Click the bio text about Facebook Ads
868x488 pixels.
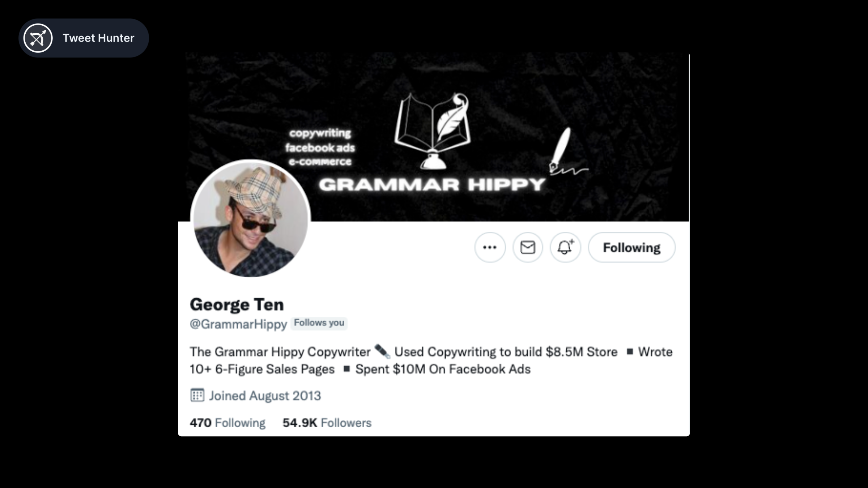point(443,369)
